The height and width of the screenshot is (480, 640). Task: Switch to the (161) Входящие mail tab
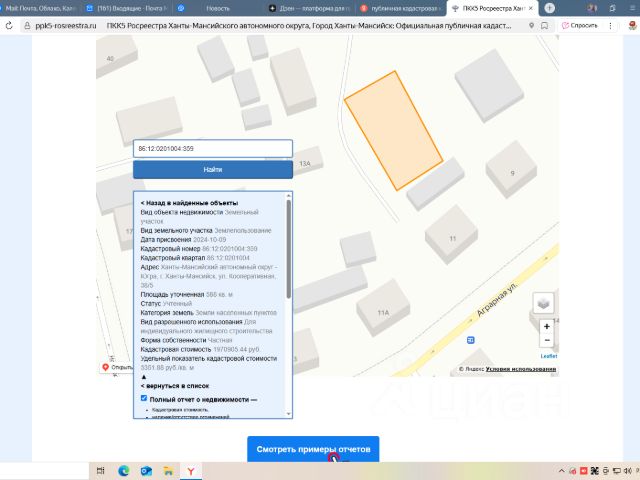click(127, 8)
